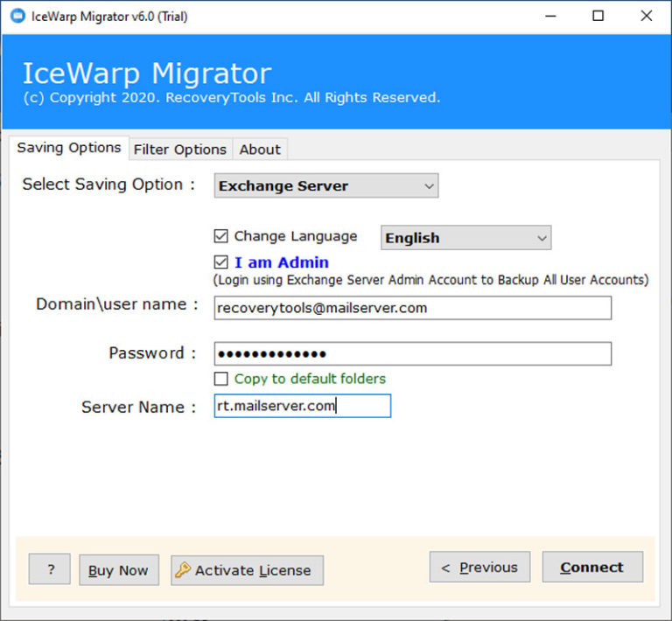Close the IceWarp Migrator window
The image size is (672, 621).
pos(647,17)
